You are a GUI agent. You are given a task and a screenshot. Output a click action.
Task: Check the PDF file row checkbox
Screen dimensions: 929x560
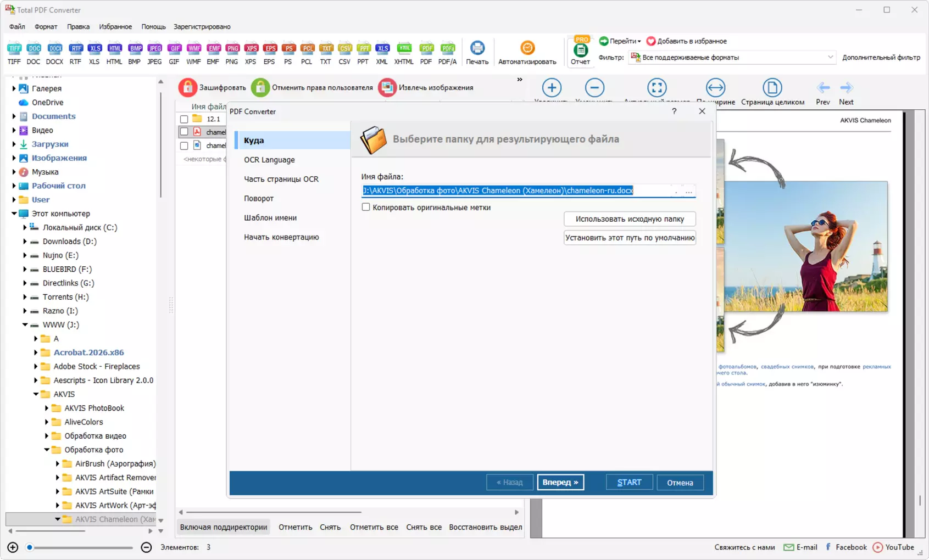pos(184,132)
